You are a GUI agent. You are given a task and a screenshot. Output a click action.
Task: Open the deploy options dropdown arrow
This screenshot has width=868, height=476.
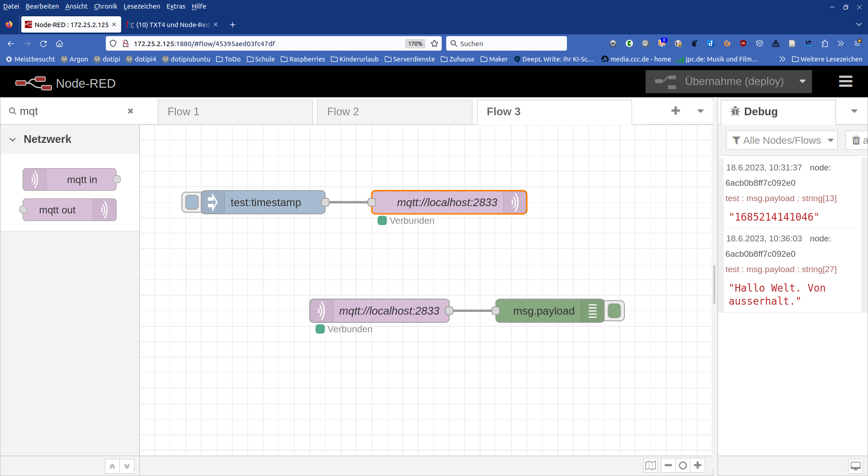click(802, 81)
